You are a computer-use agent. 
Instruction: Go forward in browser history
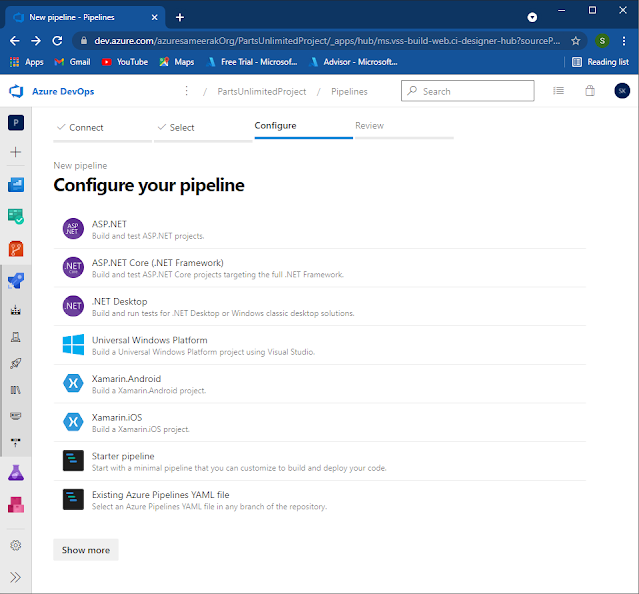[x=36, y=41]
